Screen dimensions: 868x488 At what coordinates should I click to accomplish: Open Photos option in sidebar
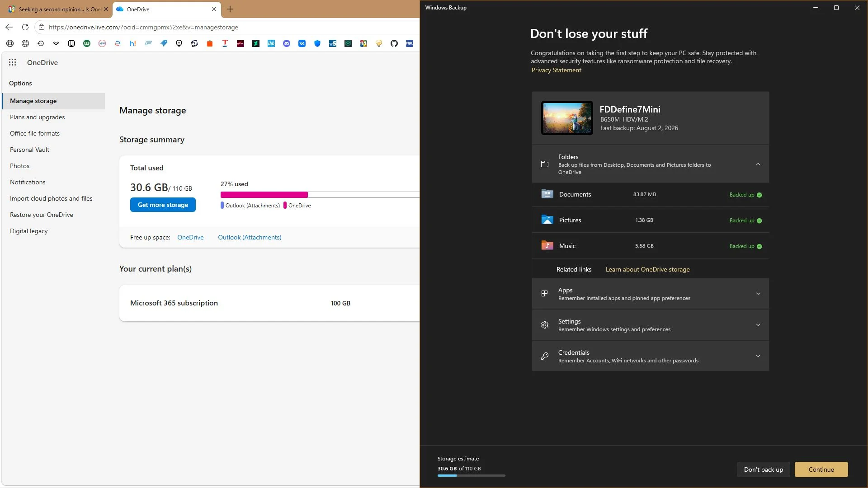coord(53,166)
